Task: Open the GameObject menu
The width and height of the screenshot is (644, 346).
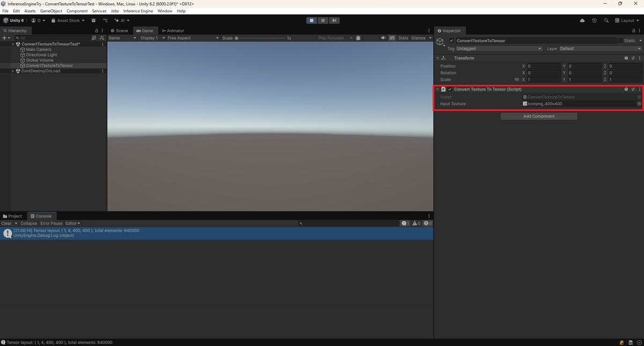Action: click(x=51, y=11)
